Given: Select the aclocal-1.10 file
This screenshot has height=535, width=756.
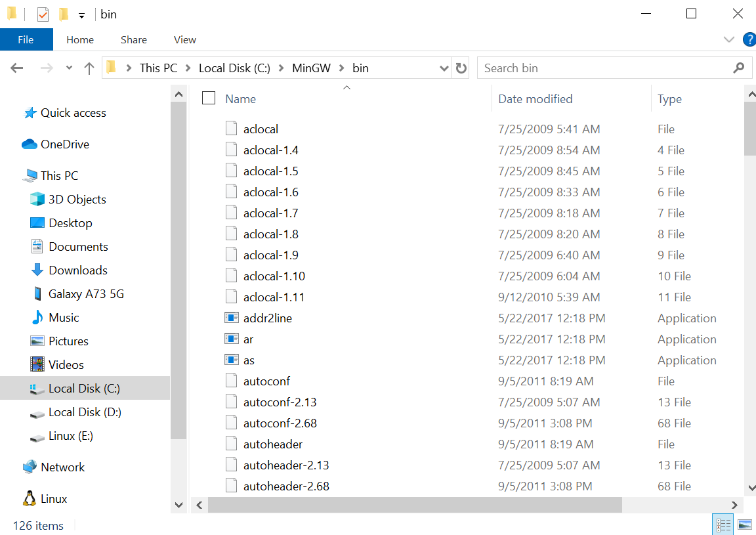Looking at the screenshot, I should coord(274,276).
